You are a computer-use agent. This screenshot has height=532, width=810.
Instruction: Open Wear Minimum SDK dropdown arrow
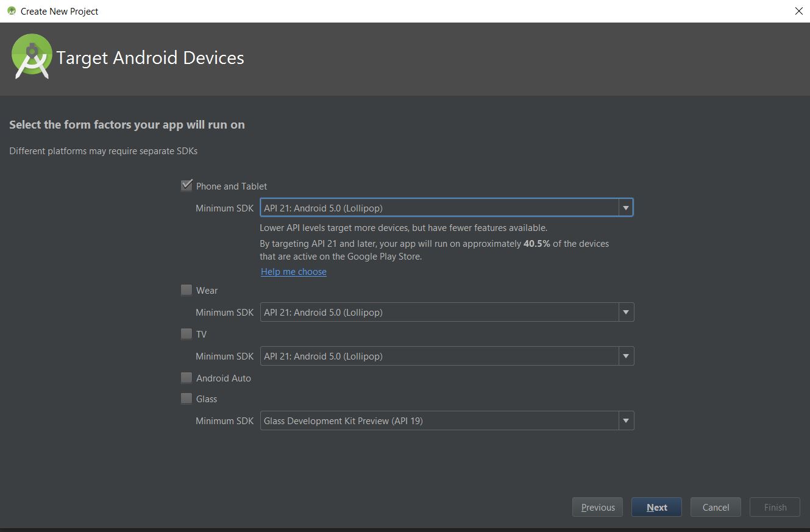[x=625, y=313]
